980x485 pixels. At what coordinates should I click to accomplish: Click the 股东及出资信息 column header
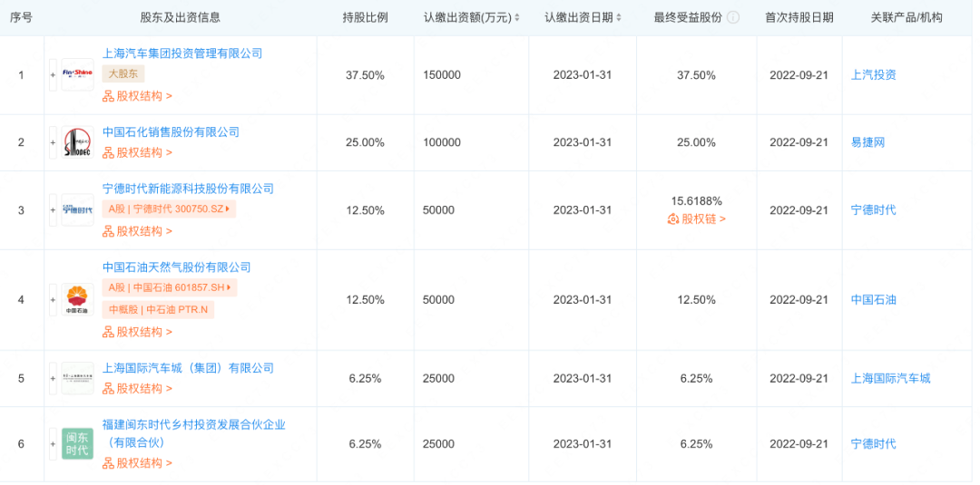[x=181, y=18]
